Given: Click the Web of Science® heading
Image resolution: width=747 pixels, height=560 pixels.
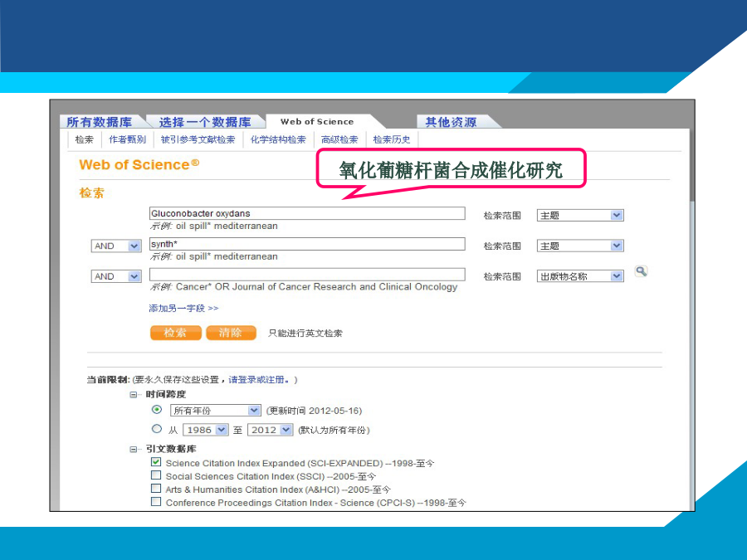Looking at the screenshot, I should point(139,165).
